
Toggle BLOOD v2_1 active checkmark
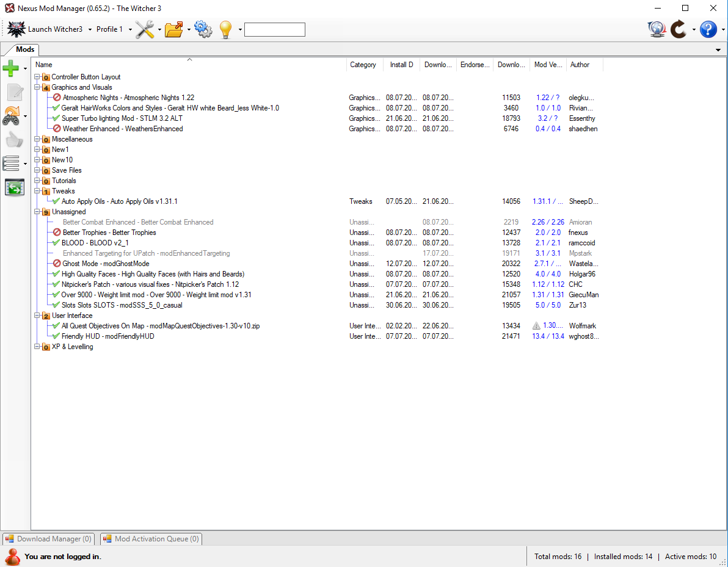click(56, 243)
